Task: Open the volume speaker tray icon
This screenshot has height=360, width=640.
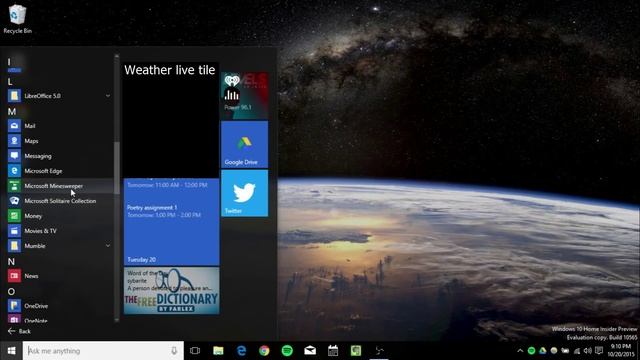Action: (x=588, y=351)
